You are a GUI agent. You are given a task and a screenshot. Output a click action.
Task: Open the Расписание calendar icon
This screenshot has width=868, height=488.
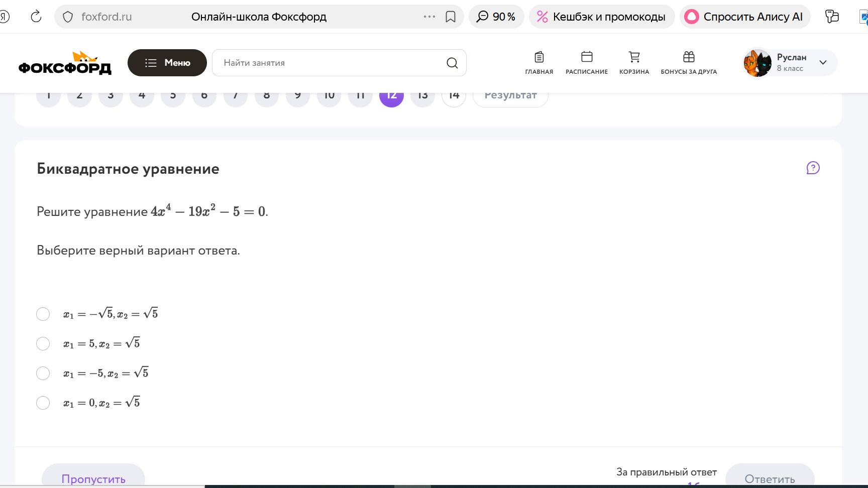[587, 57]
